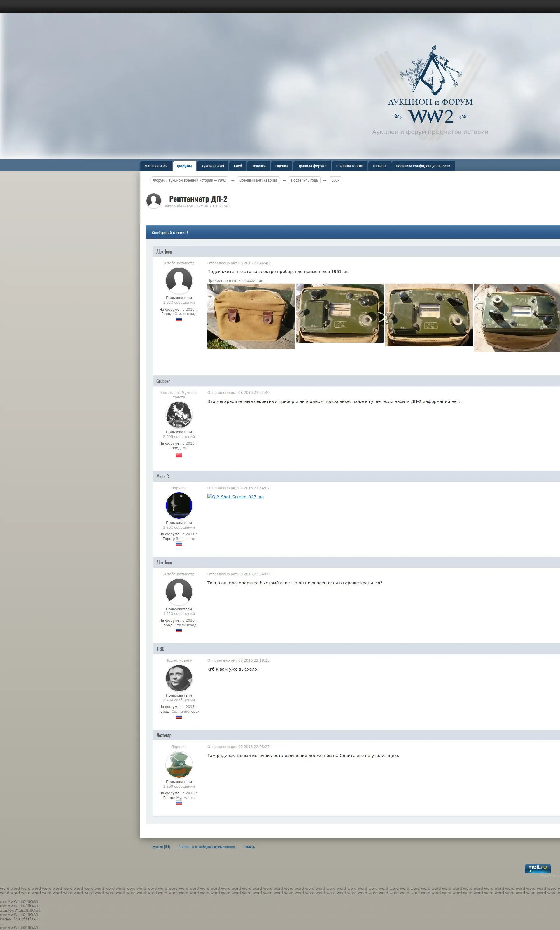Screen dimensions: 560x930
Task: Click the WW2 auction forum logo
Action: (x=430, y=85)
